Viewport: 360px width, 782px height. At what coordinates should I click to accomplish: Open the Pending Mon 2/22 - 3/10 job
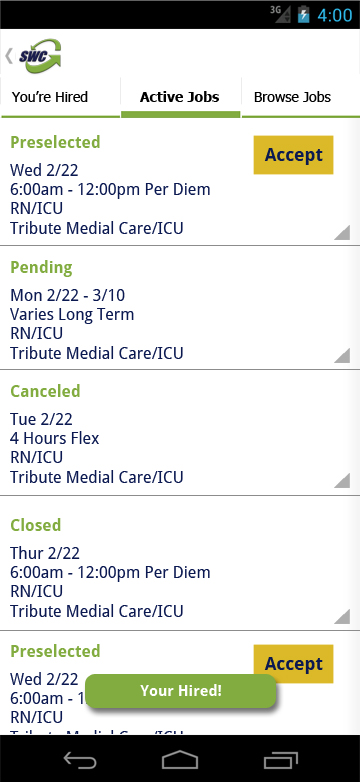pyautogui.click(x=180, y=308)
